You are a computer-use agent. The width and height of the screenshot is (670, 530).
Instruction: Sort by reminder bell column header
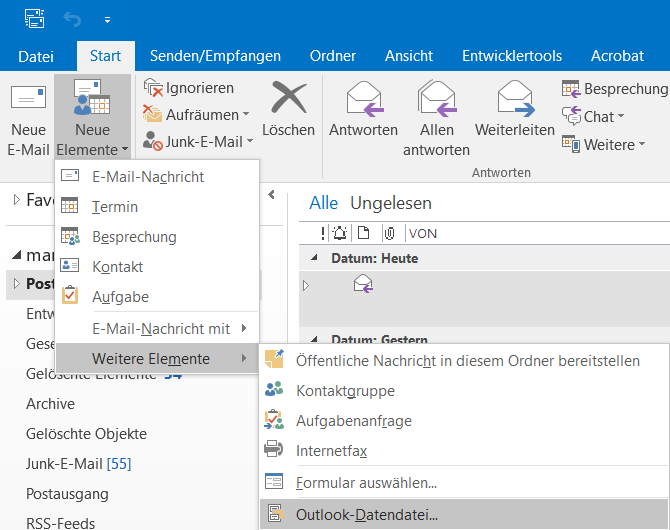click(x=340, y=233)
